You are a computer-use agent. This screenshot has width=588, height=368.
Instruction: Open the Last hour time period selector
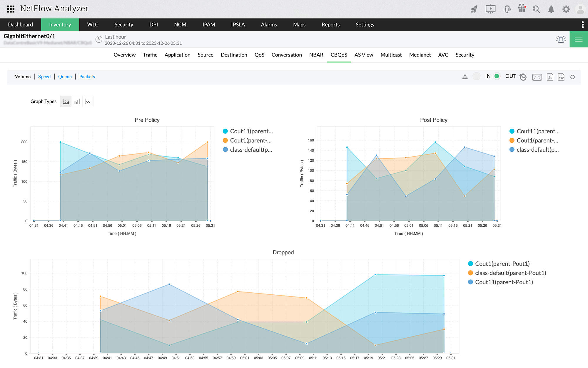pos(115,37)
